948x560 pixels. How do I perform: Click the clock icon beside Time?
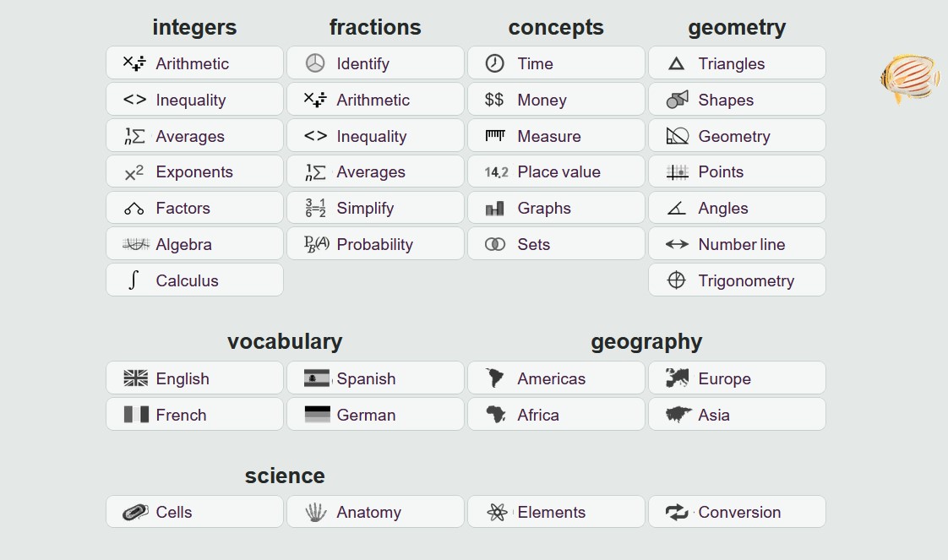click(494, 63)
